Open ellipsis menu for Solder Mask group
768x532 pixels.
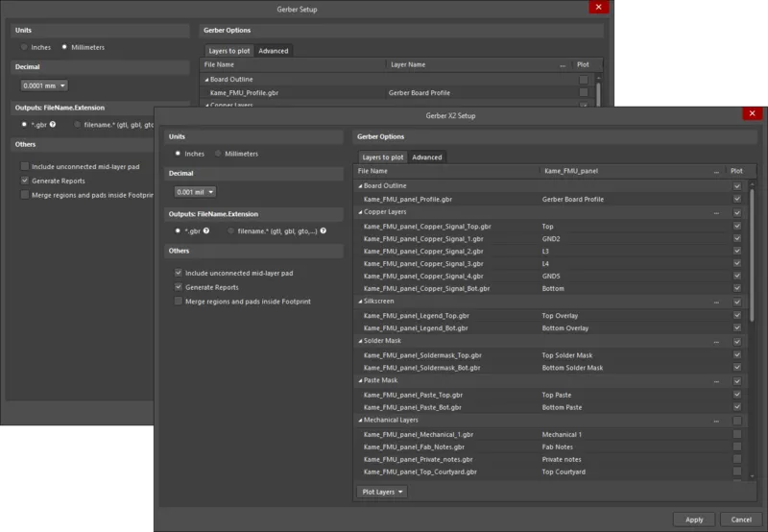tap(716, 341)
